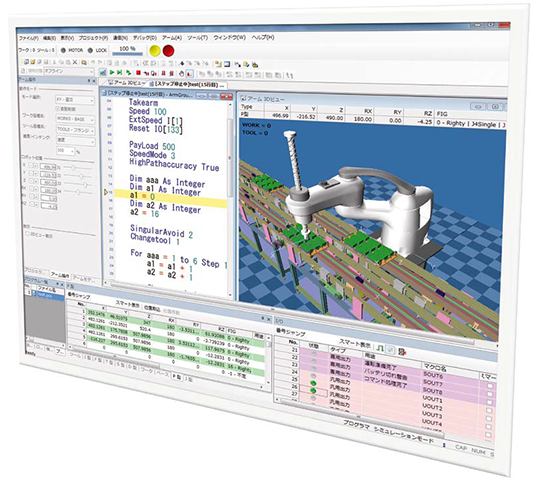This screenshot has width=540, height=480.
Task: Open the TOOL0 flange coordinate dropdown
Action: (x=76, y=130)
